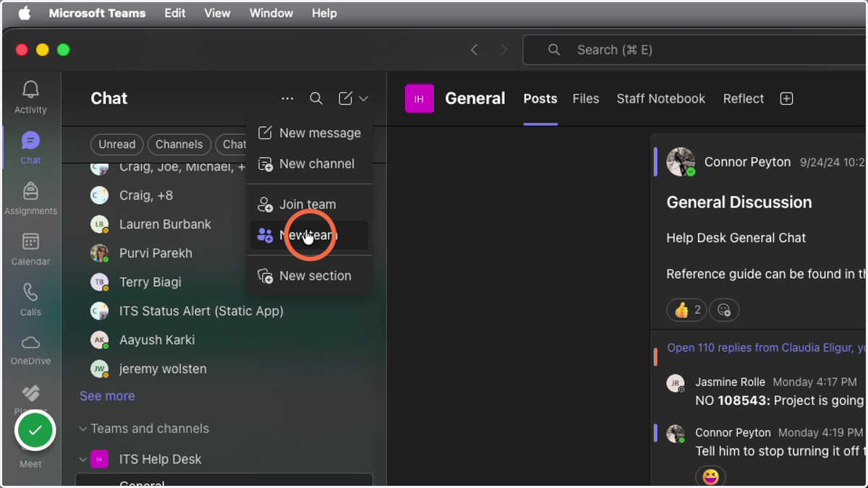Click Connor Peyton's avatar on Monday 4:19 PM reply
This screenshot has height=488, width=868.
[676, 434]
